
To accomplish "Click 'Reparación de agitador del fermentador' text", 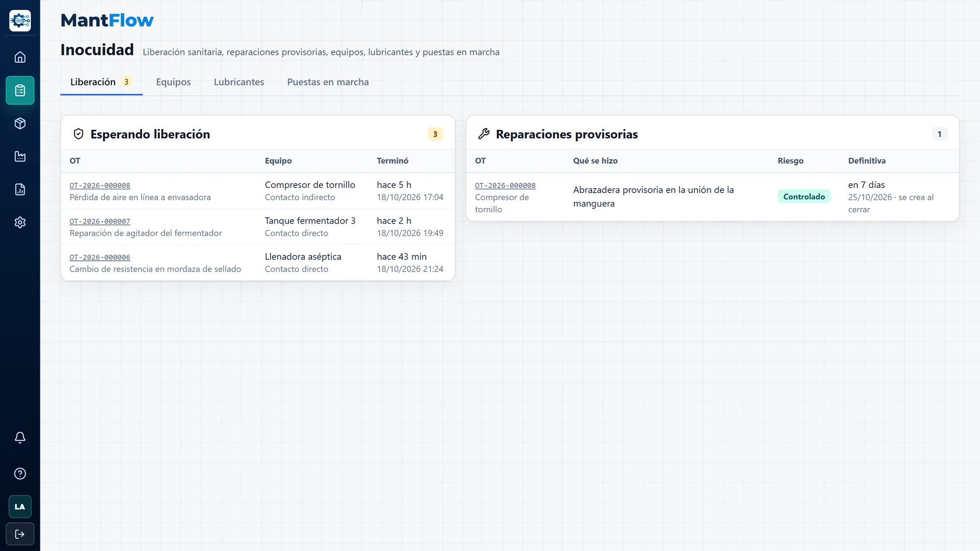I will point(146,233).
